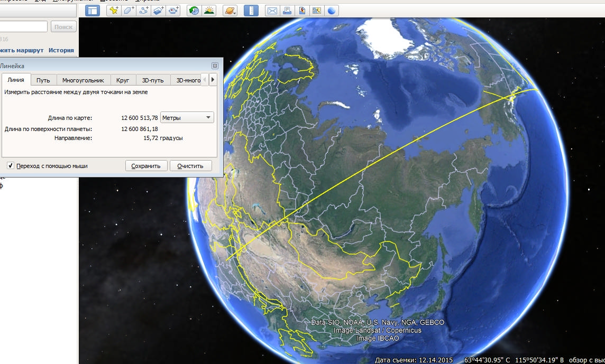
Task: Click the imagery date 12.14.2015 in status bar
Action: [x=435, y=360]
